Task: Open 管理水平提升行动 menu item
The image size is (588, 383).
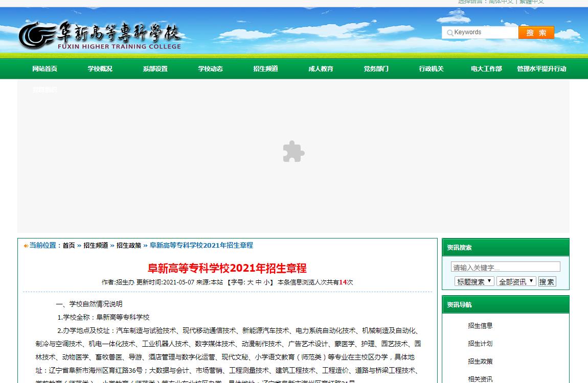Action: (541, 69)
